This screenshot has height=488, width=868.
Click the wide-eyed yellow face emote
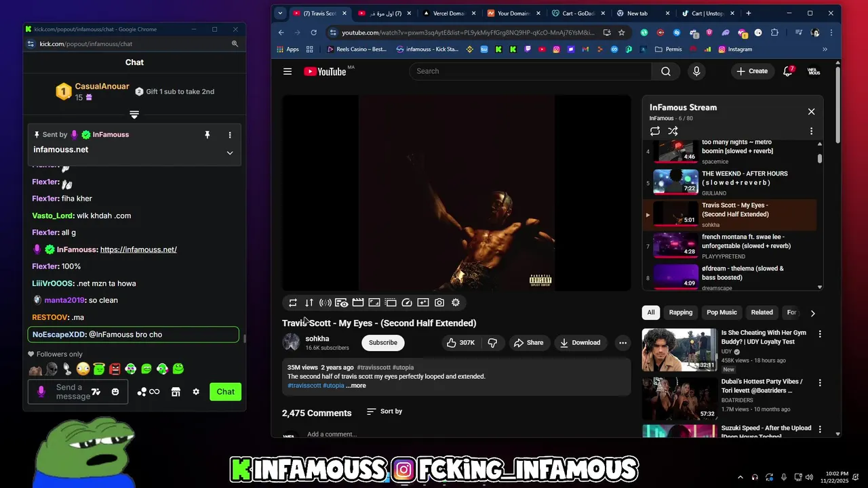[x=83, y=369]
